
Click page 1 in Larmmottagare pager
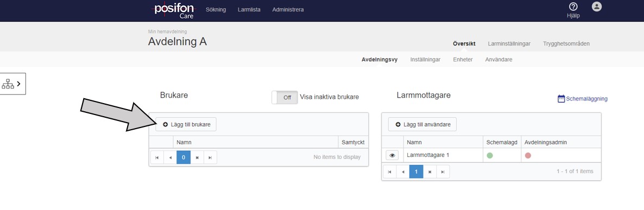[x=416, y=171]
